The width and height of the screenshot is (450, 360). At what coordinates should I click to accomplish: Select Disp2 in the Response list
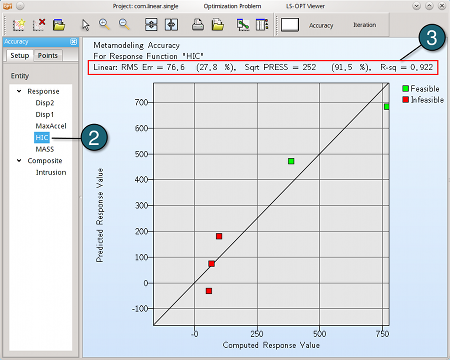pos(45,103)
